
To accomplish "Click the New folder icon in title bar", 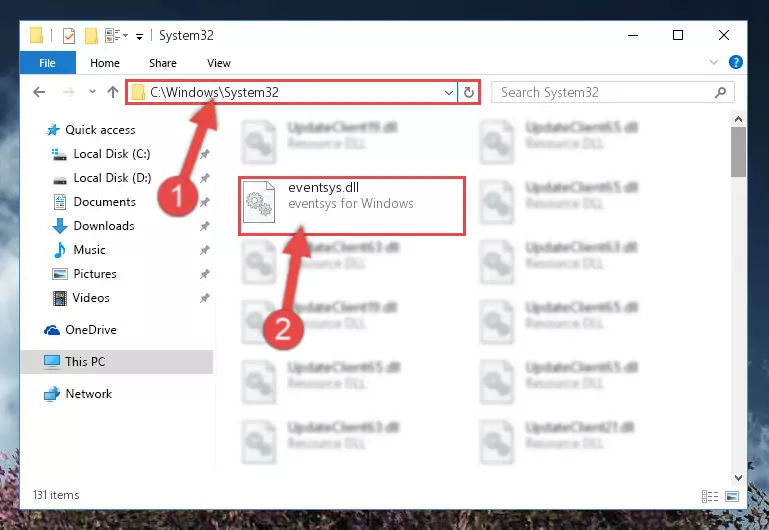I will pyautogui.click(x=91, y=36).
